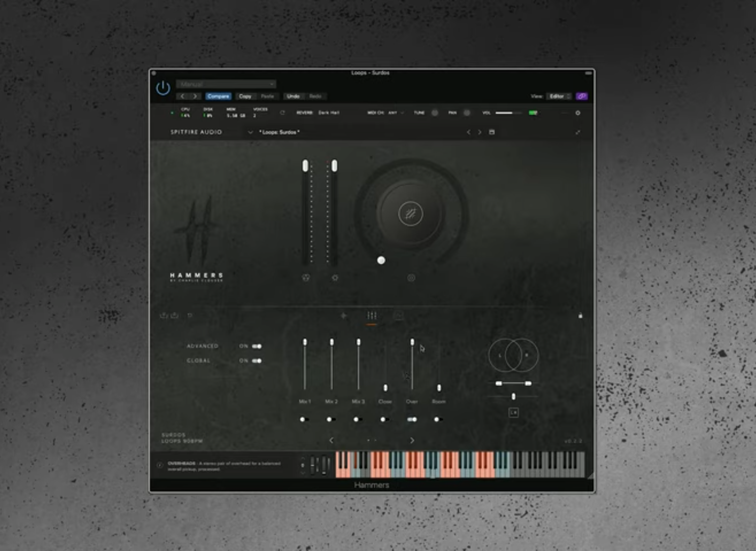The image size is (756, 551).
Task: Toggle the plugin power bypass button
Action: (163, 88)
